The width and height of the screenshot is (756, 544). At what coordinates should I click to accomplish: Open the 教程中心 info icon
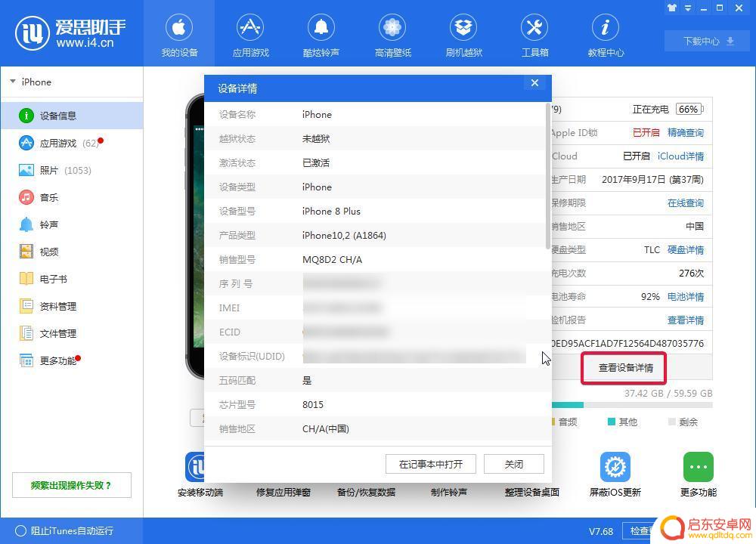606,27
